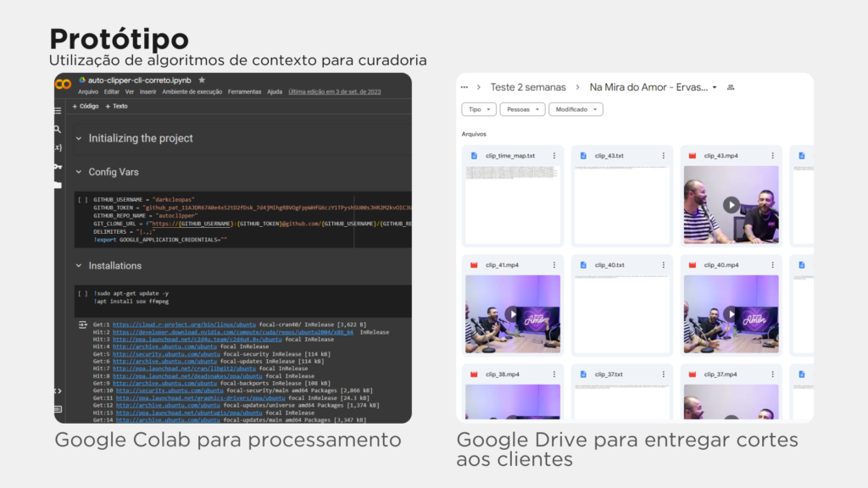Open the Tipo filter dropdown
Image resolution: width=868 pixels, height=488 pixels.
click(x=479, y=109)
